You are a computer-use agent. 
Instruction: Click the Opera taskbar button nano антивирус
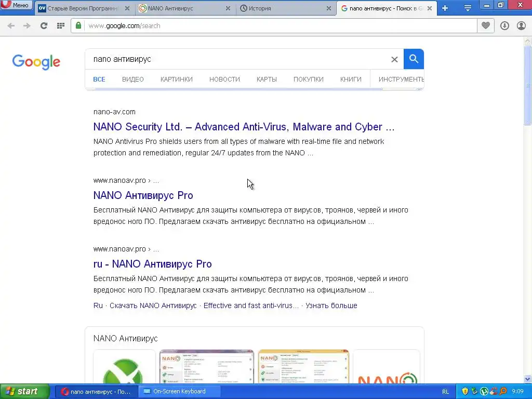click(x=96, y=392)
